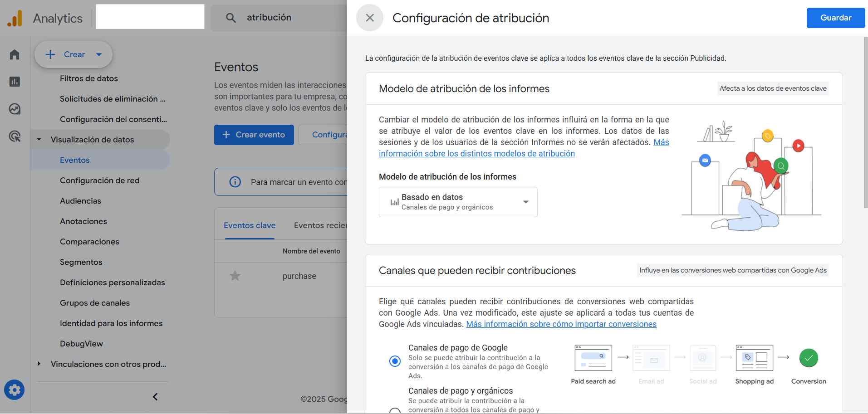This screenshot has height=414, width=868.
Task: Star the purchase event as key event
Action: pos(235,276)
